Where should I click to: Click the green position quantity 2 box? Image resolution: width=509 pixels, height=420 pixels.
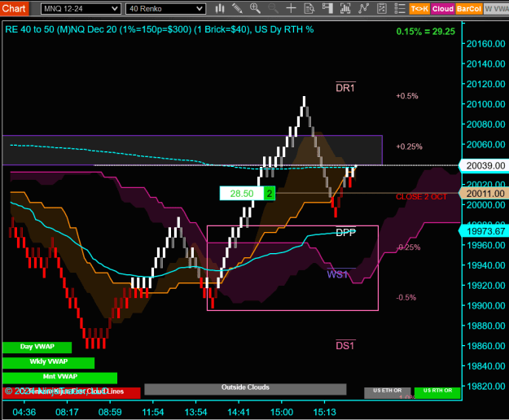(x=270, y=194)
